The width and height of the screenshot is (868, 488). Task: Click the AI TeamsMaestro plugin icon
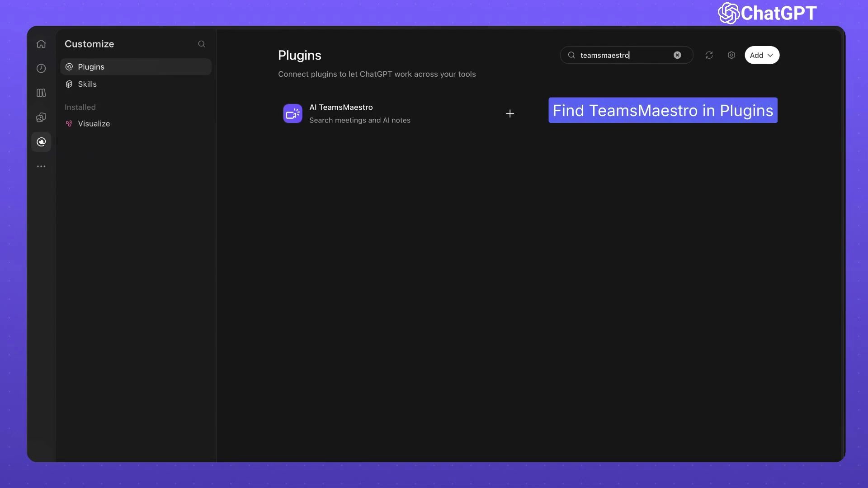292,113
